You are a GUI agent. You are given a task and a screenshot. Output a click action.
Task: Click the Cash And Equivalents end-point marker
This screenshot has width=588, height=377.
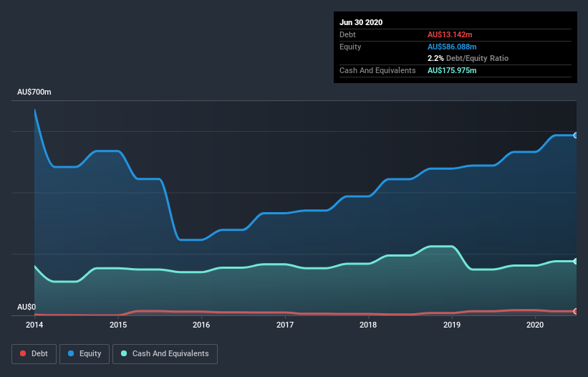point(576,261)
